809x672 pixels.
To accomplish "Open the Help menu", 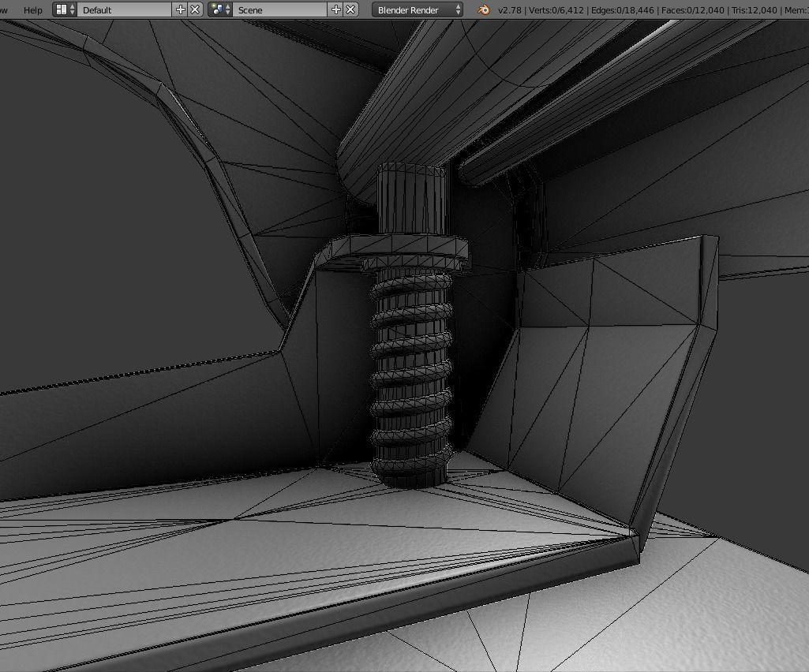I will pos(32,9).
